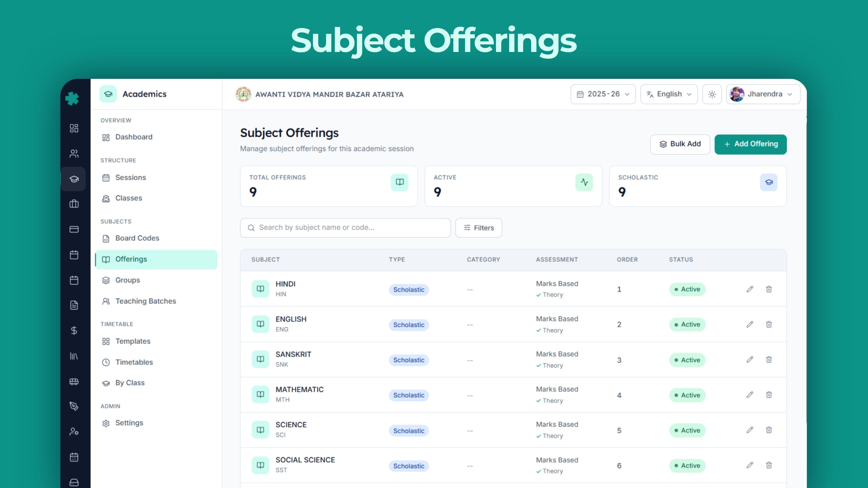The height and width of the screenshot is (488, 868).
Task: Delete the HINDI offering with the trash icon
Action: click(769, 289)
